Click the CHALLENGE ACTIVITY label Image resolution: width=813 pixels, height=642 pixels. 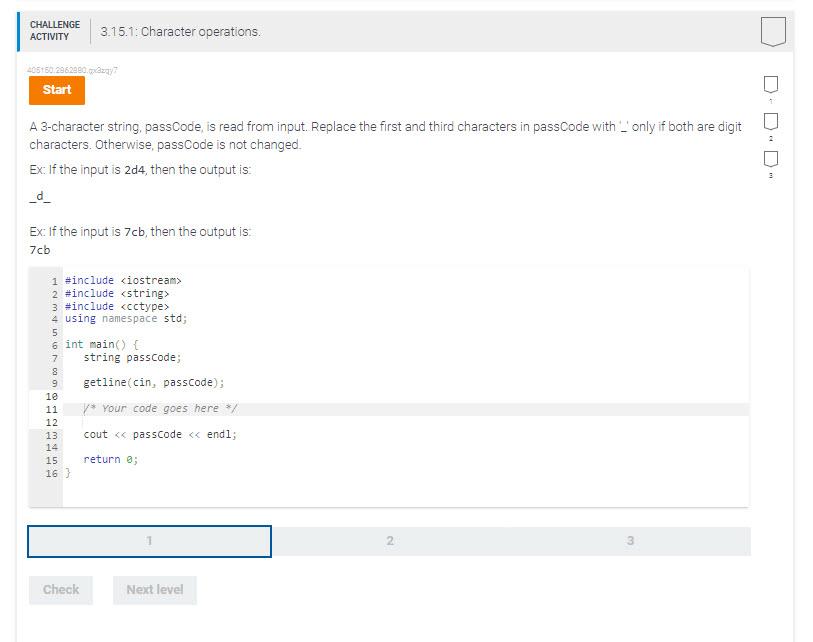click(56, 30)
